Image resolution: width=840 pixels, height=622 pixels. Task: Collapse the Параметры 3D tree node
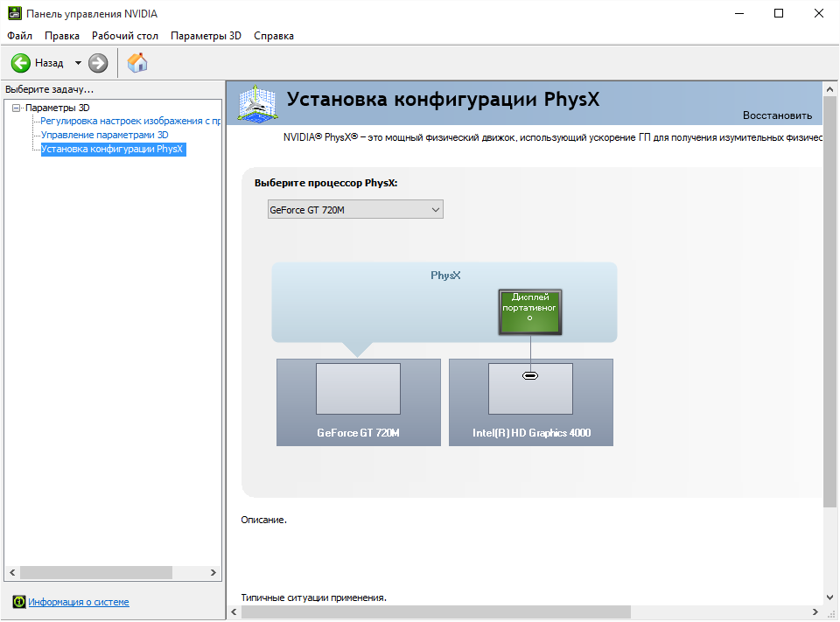tap(16, 108)
